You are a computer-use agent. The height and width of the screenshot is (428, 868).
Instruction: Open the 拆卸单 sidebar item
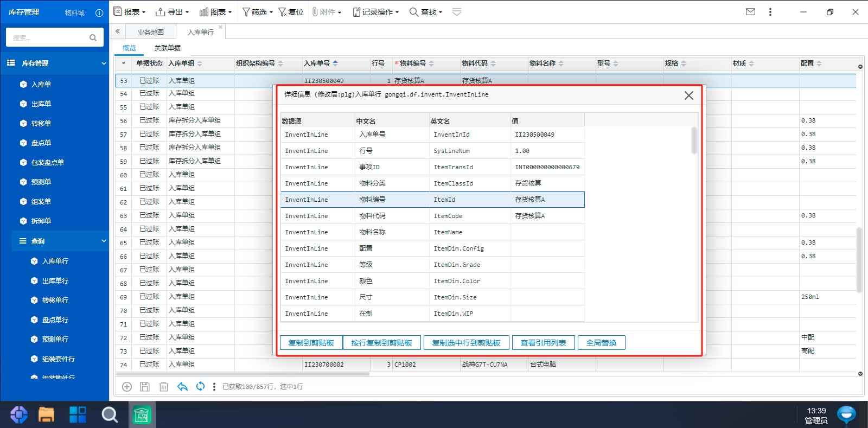pyautogui.click(x=41, y=221)
